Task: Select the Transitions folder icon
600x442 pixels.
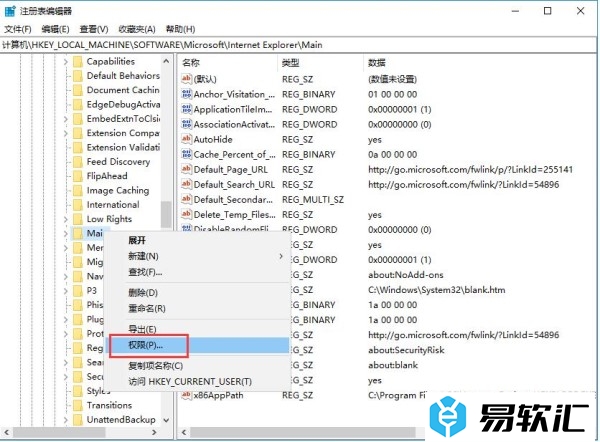Action: (78, 405)
